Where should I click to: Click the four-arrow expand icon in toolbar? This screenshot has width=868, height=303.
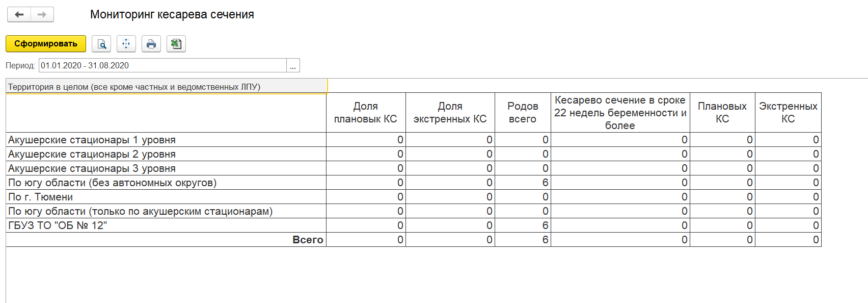[x=126, y=44]
